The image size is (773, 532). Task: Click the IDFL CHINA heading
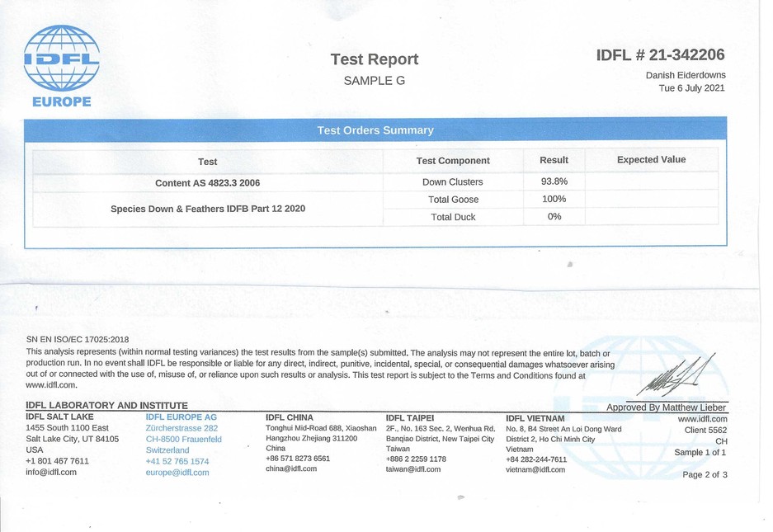click(290, 417)
